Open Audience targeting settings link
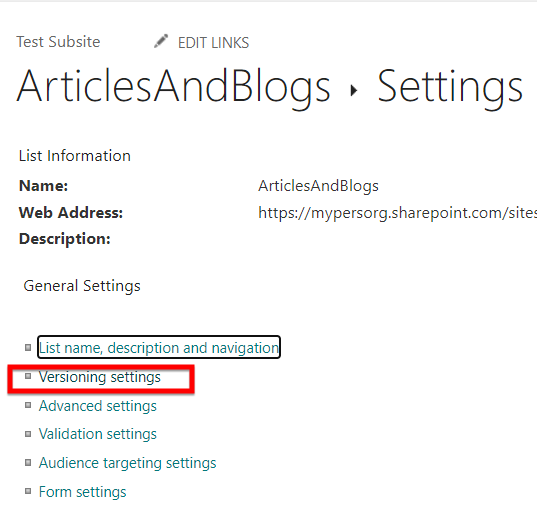The image size is (537, 531). [x=127, y=463]
